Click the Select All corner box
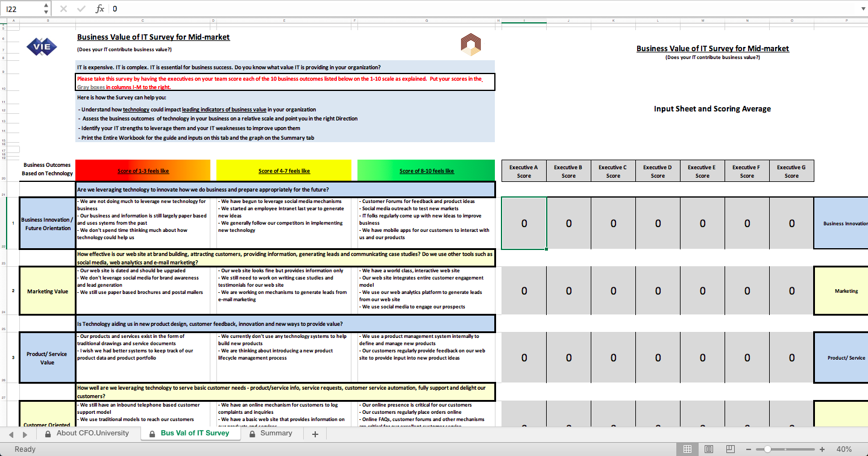Viewport: 868px width, 456px height. [2, 21]
